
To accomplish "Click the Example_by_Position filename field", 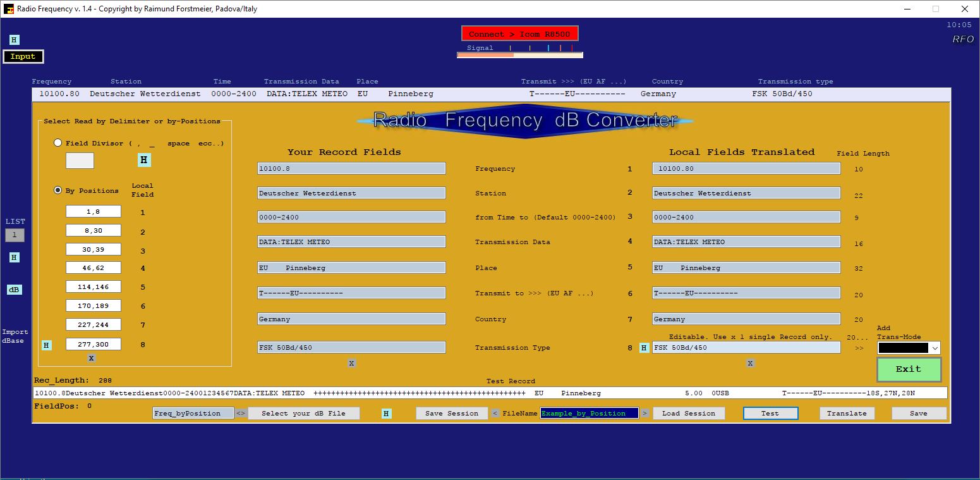I will [588, 413].
